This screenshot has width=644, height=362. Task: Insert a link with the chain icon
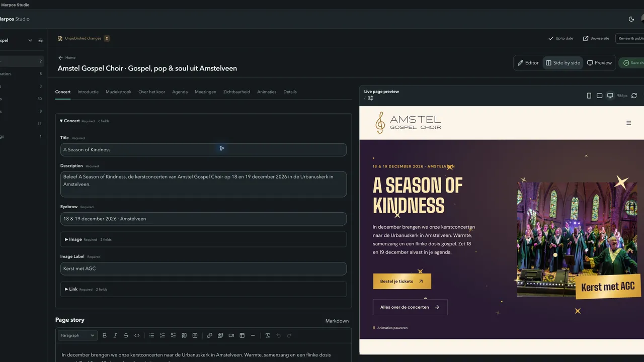pos(209,335)
